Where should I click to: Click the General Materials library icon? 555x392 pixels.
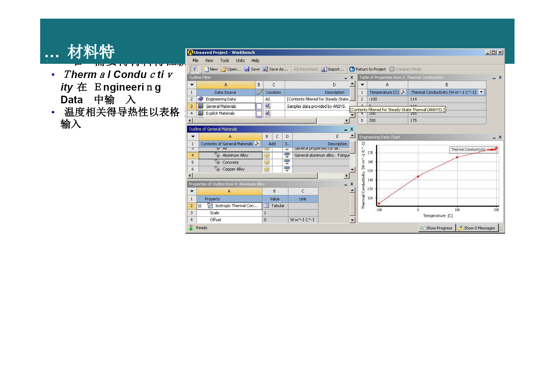(x=200, y=106)
